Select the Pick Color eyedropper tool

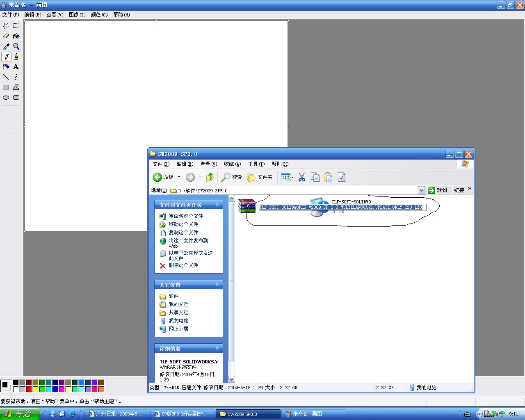click(x=6, y=46)
